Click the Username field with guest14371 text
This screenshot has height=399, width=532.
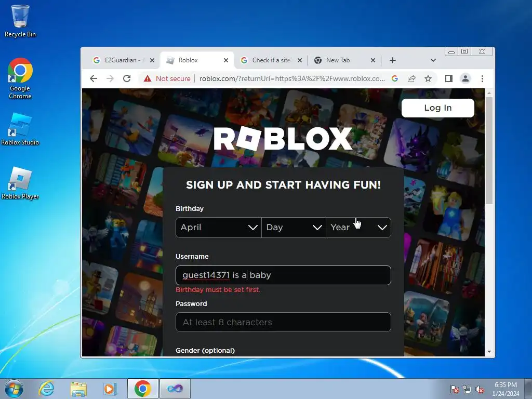(x=283, y=275)
